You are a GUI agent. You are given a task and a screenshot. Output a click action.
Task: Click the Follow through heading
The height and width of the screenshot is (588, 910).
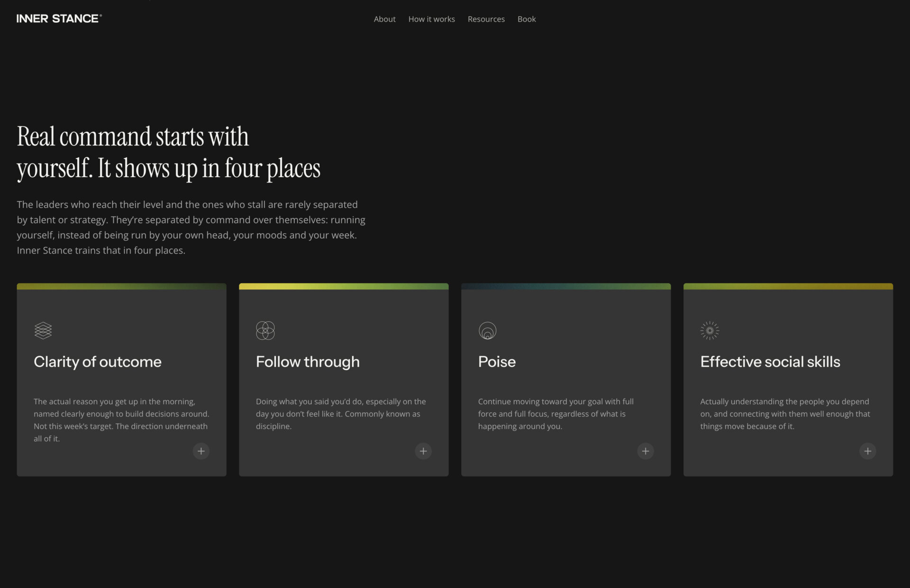click(x=308, y=362)
